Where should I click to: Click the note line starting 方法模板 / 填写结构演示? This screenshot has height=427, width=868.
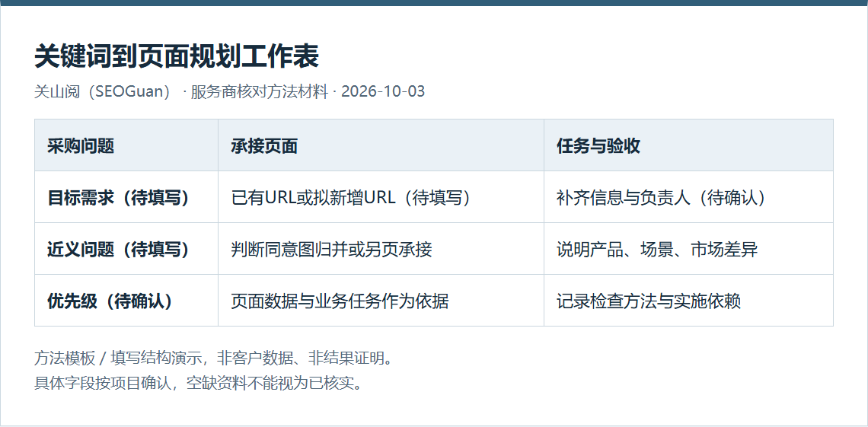215,358
